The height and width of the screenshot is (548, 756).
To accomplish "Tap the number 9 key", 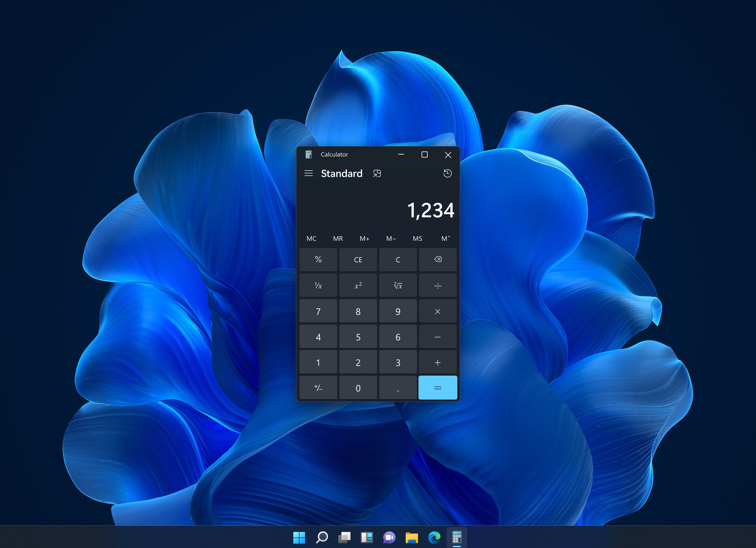I will pyautogui.click(x=398, y=311).
